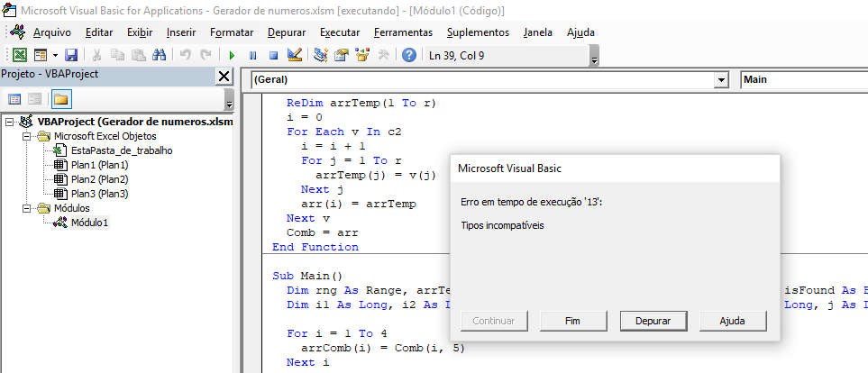Collapse the VBAProject root node
The height and width of the screenshot is (373, 868).
tap(10, 122)
